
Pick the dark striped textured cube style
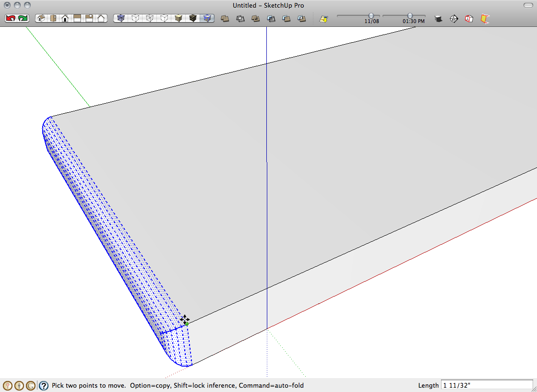(x=193, y=18)
